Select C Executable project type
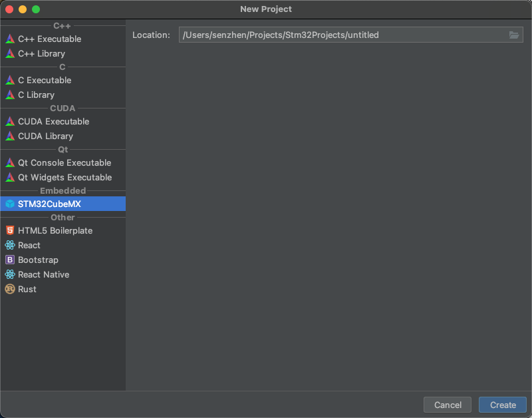This screenshot has width=532, height=418. pos(45,81)
